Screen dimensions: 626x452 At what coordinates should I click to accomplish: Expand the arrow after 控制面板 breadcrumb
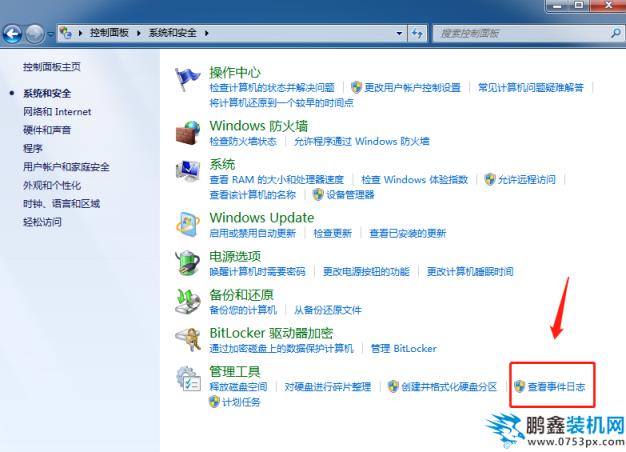(139, 33)
